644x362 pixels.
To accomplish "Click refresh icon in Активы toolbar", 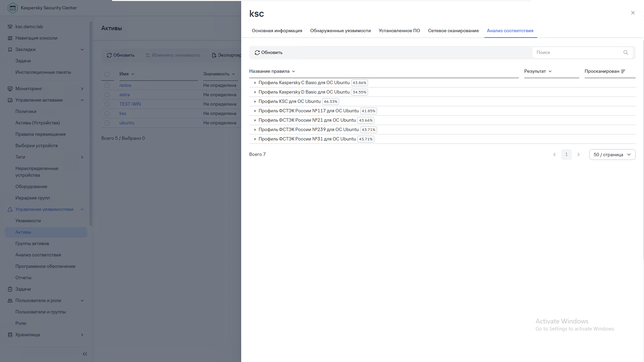I will click(109, 55).
